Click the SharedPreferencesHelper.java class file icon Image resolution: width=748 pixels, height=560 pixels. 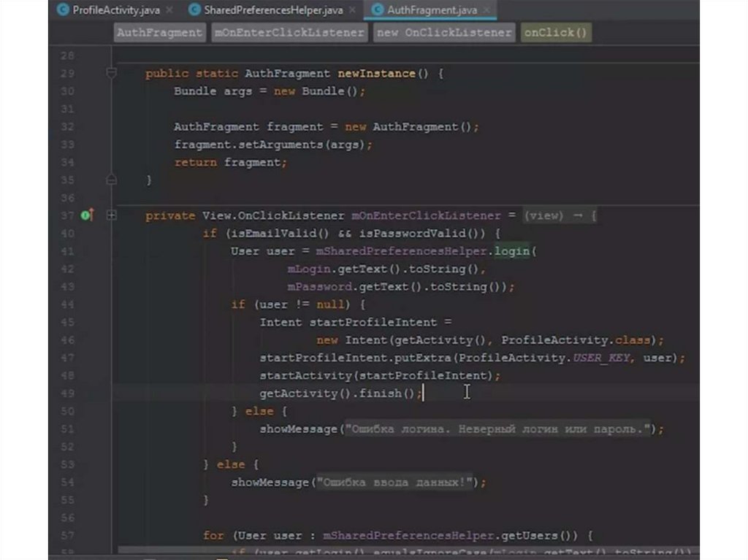[194, 10]
